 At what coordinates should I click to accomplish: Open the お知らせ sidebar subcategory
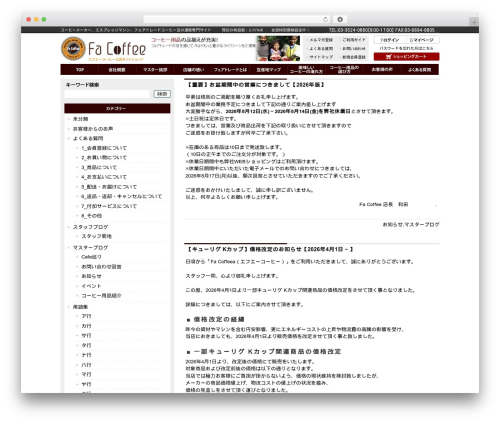coord(91,276)
